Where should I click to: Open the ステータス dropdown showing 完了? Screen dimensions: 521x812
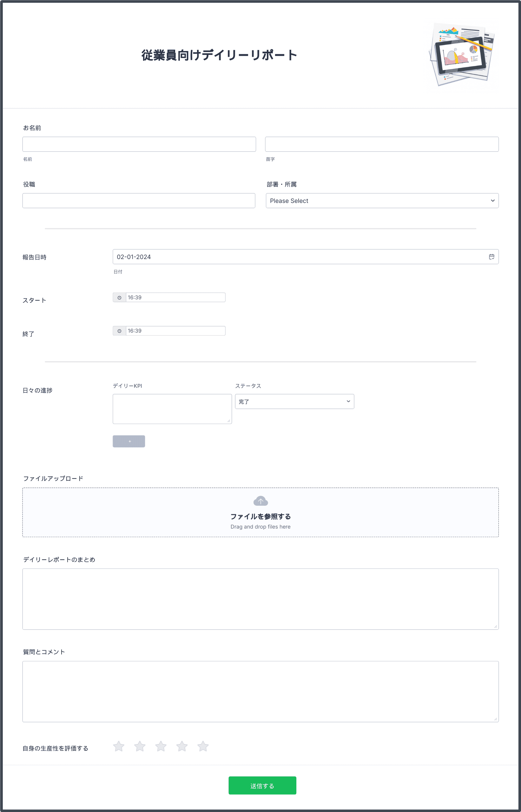tap(294, 402)
